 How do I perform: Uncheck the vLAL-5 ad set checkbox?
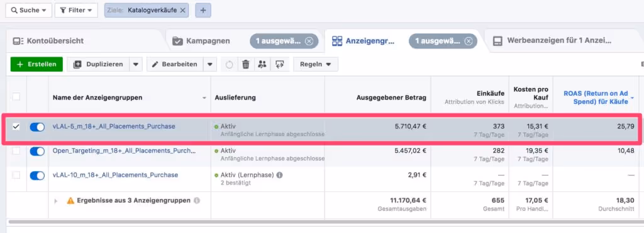(16, 127)
